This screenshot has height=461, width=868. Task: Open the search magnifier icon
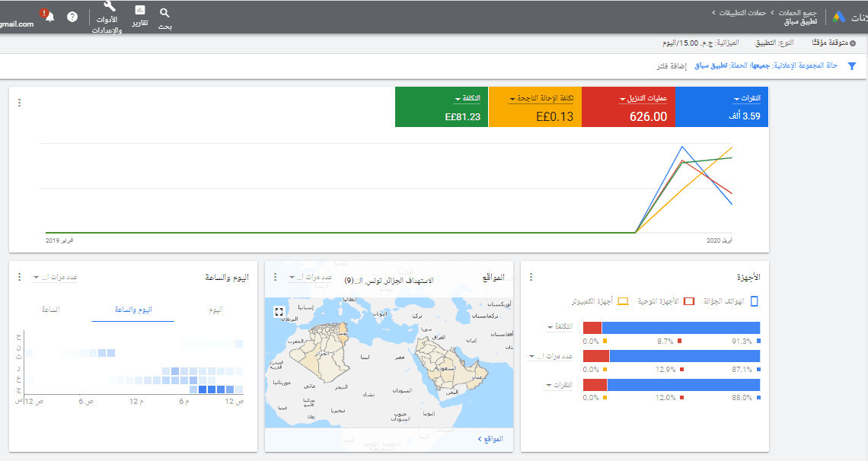coord(164,13)
